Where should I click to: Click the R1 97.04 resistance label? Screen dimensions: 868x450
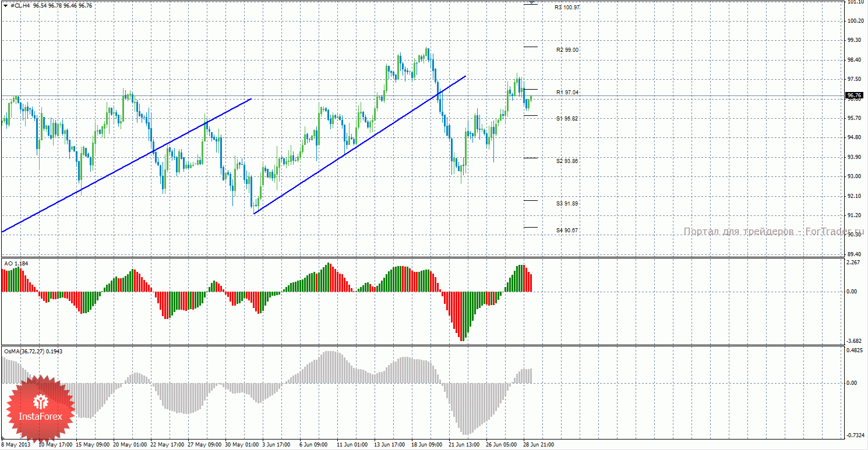pyautogui.click(x=567, y=92)
